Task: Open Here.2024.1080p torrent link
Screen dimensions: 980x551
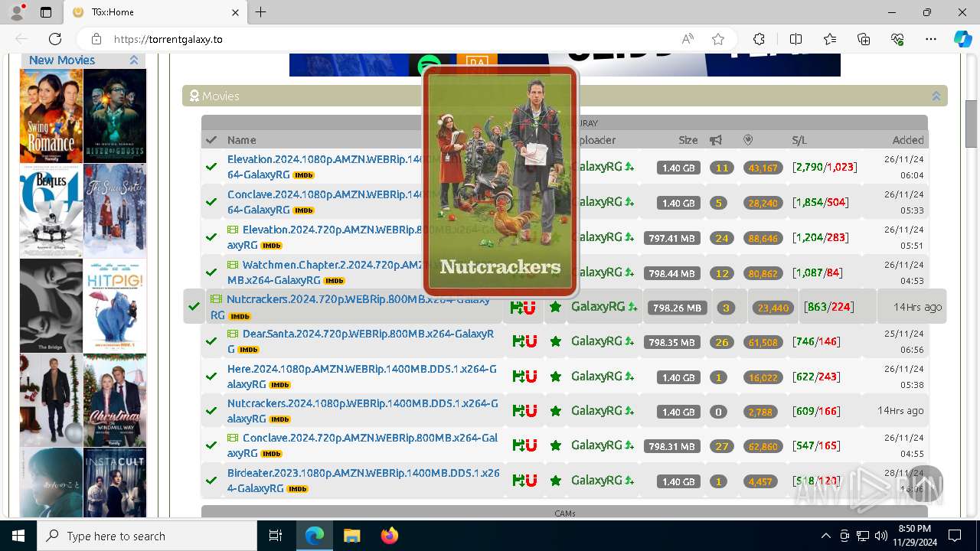Action: [x=362, y=377]
